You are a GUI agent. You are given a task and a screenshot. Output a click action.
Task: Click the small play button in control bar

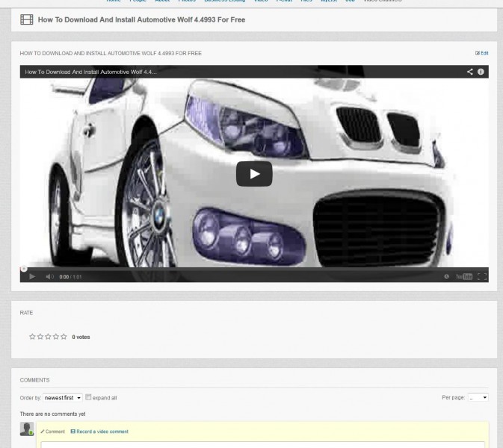tap(32, 276)
